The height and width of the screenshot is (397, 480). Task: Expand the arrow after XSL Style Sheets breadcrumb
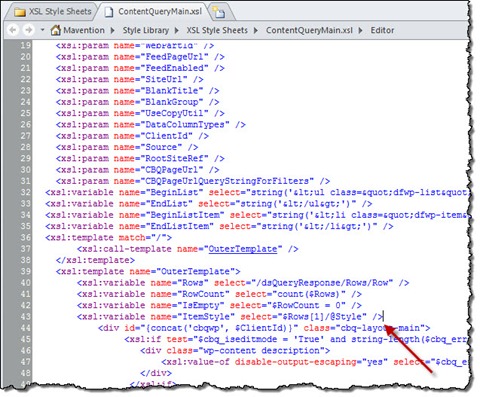pos(256,30)
